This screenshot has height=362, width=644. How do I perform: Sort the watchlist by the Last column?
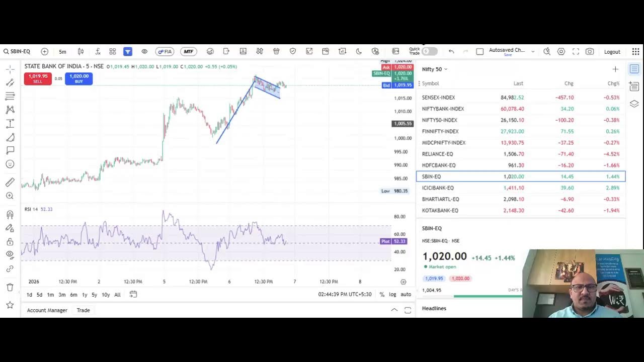pos(518,83)
